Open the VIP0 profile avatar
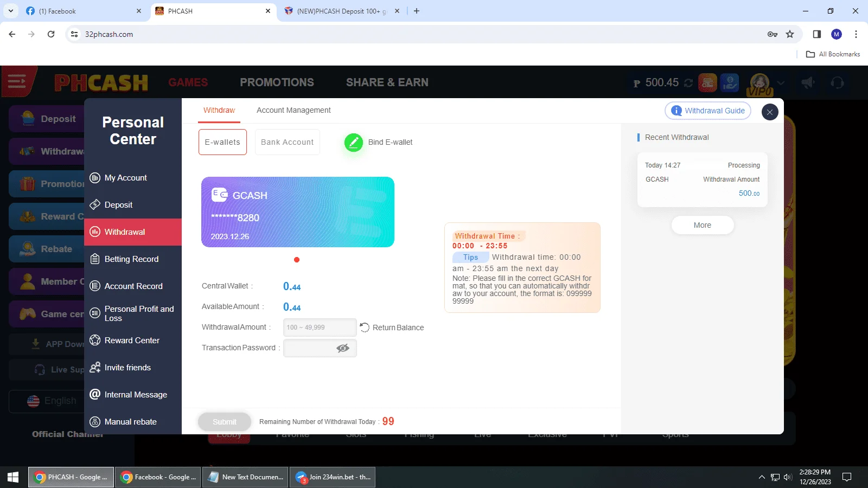 pyautogui.click(x=759, y=85)
